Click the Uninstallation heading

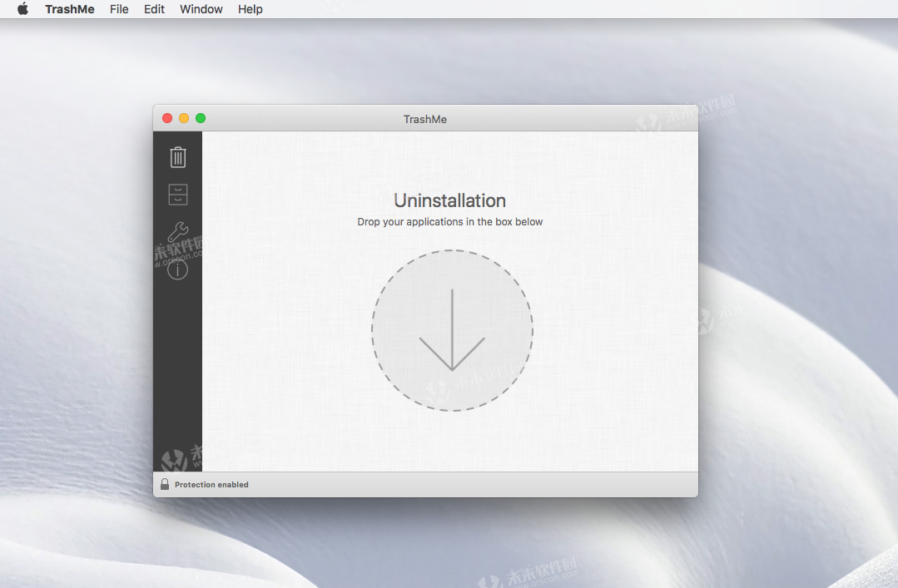point(450,200)
